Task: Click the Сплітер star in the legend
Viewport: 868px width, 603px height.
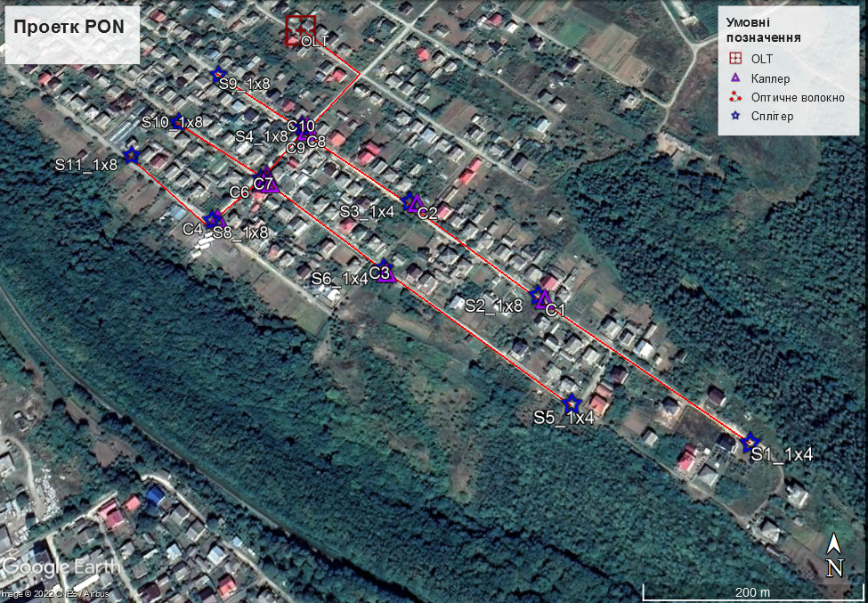Action: (x=735, y=116)
